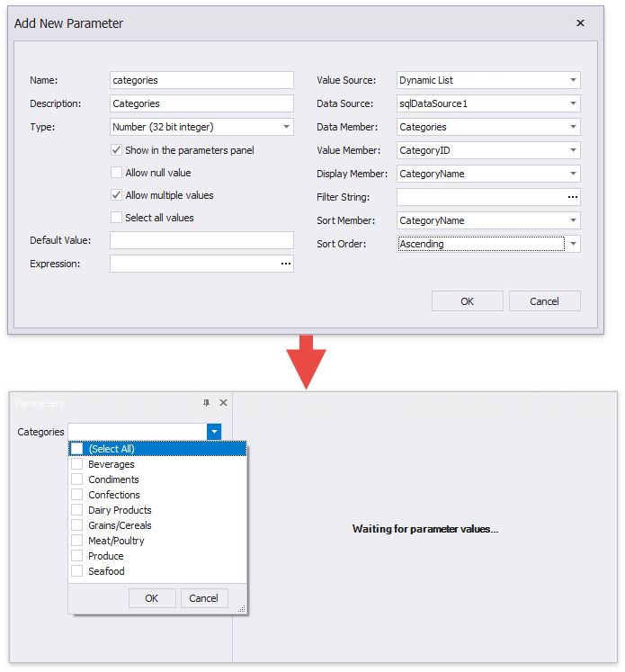Pin the Parameters panel
Viewport: 625px width, 672px height.
click(x=206, y=403)
